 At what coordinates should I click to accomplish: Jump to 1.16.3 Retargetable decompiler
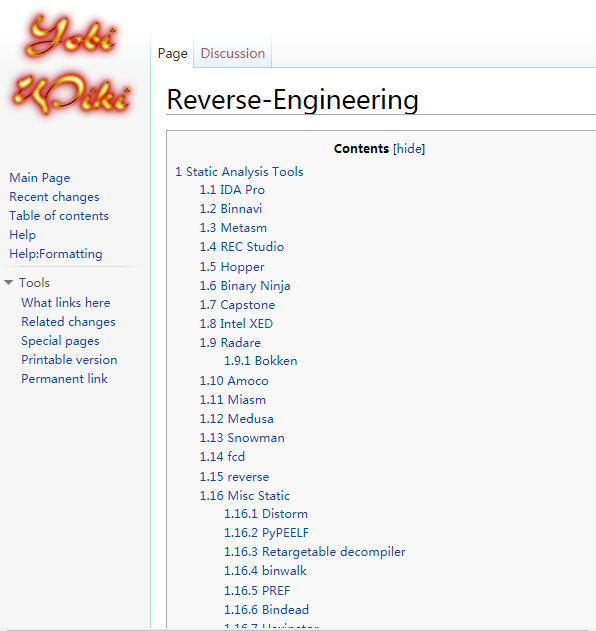pos(315,552)
